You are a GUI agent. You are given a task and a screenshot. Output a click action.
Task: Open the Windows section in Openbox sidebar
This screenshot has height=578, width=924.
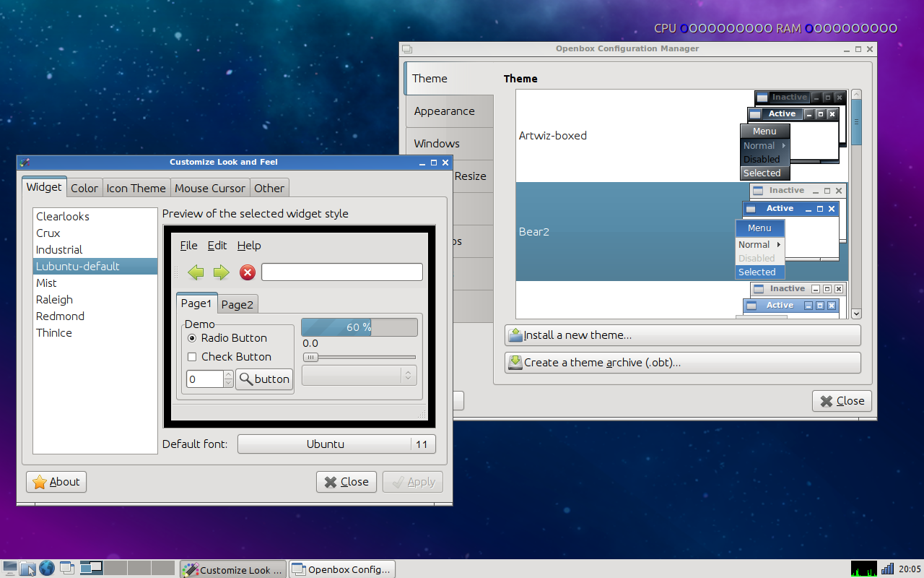[449, 144]
